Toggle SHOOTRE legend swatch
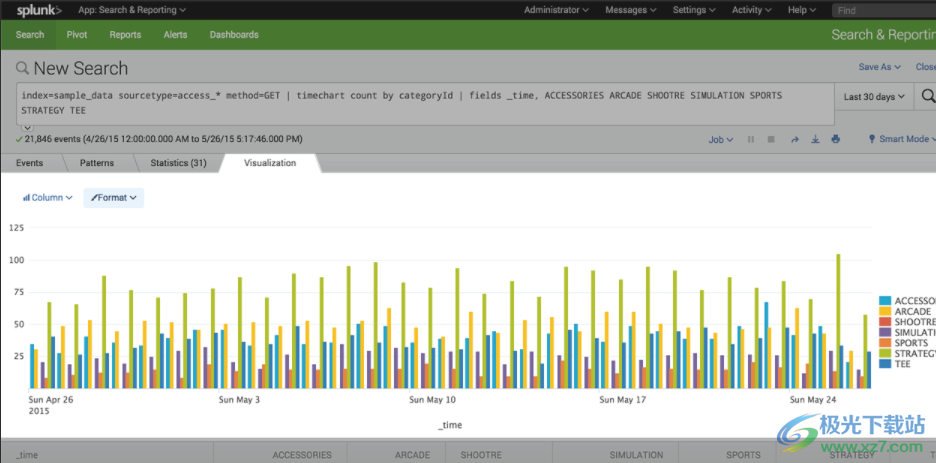Viewport: 936px width, 463px height. [x=886, y=322]
